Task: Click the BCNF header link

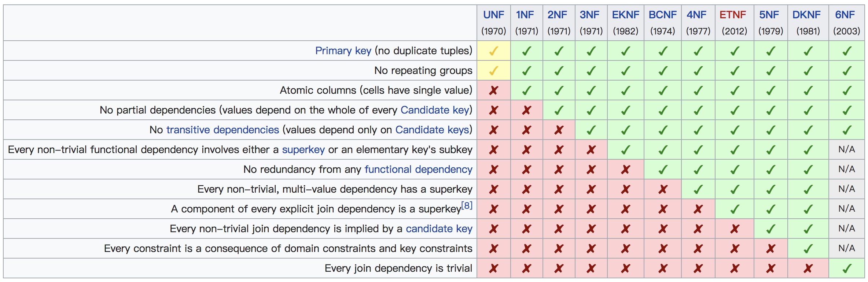Action: [662, 15]
